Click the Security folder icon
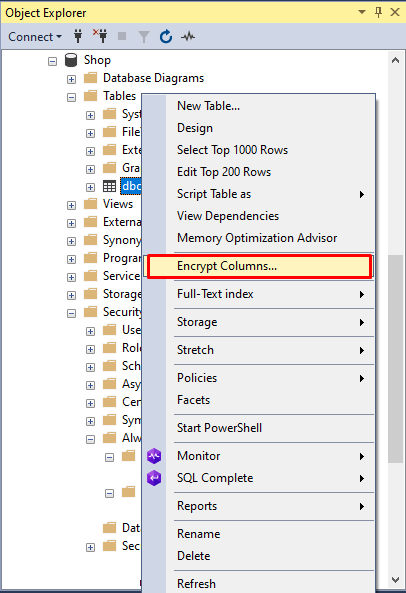This screenshot has width=406, height=593. click(90, 312)
